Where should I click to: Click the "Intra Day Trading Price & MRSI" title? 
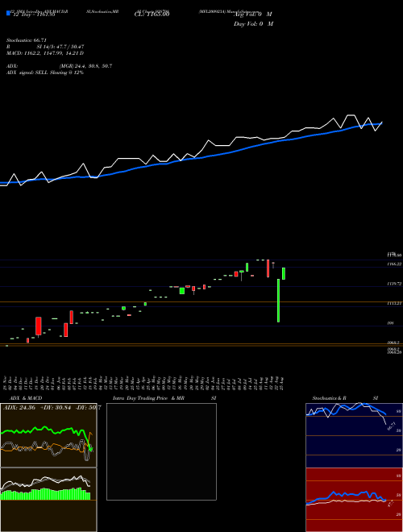(x=164, y=398)
